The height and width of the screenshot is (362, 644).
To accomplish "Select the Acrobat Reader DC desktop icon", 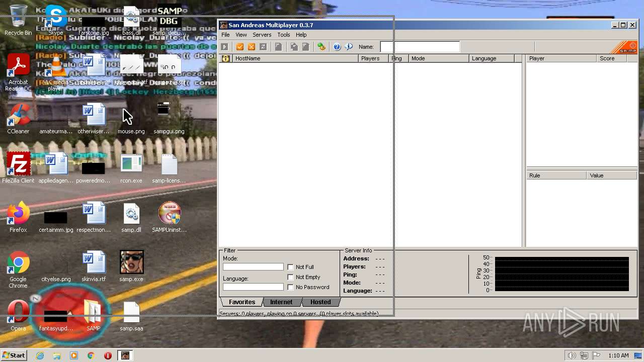I will pos(18,73).
